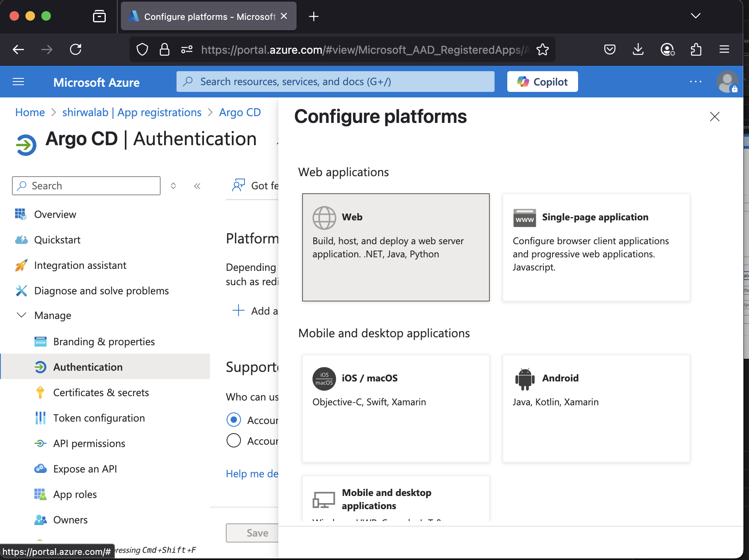The width and height of the screenshot is (749, 560).
Task: Open the Azure portal hamburger menu
Action: click(18, 82)
